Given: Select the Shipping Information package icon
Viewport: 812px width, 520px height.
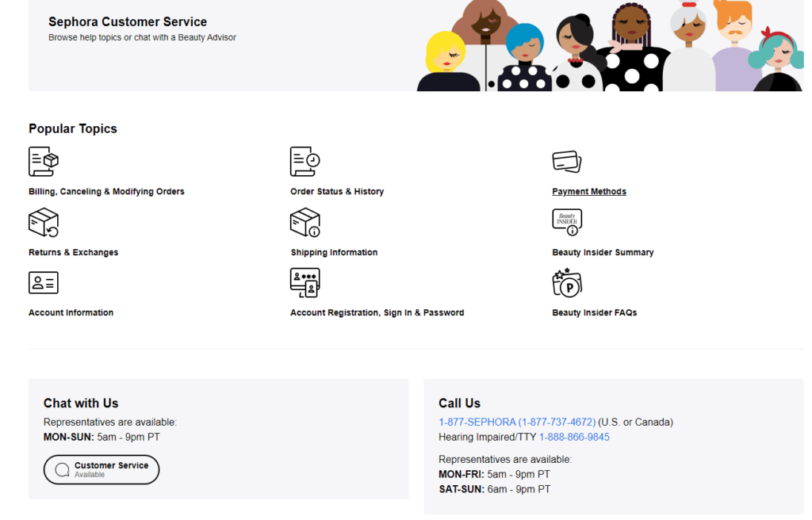Looking at the screenshot, I should coord(305,222).
